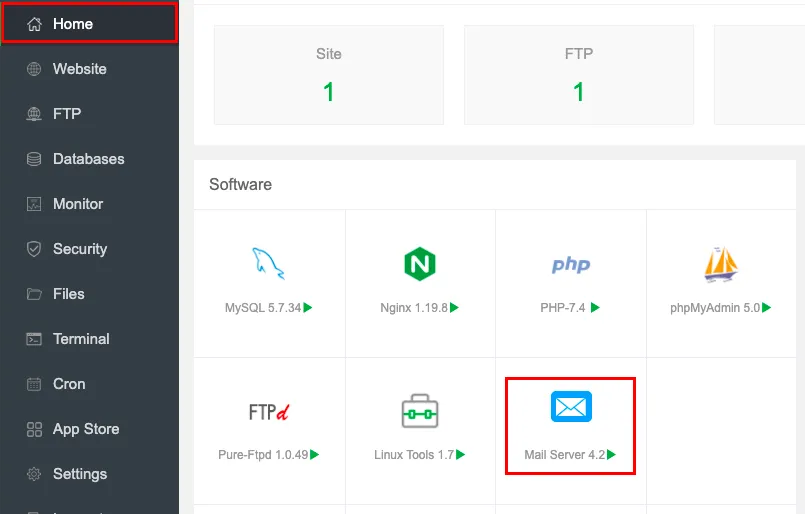Open the phpMyAdmin sailboat icon

[x=721, y=264]
